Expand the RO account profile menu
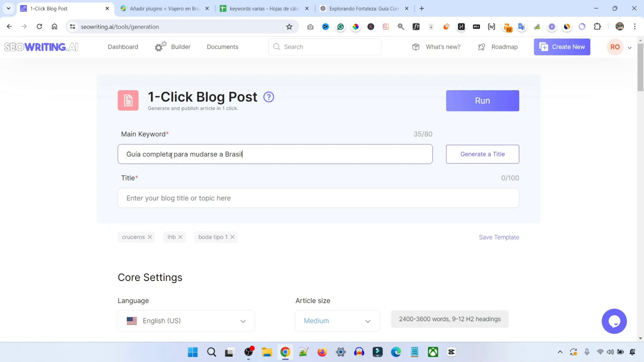This screenshot has width=644, height=362. (620, 47)
